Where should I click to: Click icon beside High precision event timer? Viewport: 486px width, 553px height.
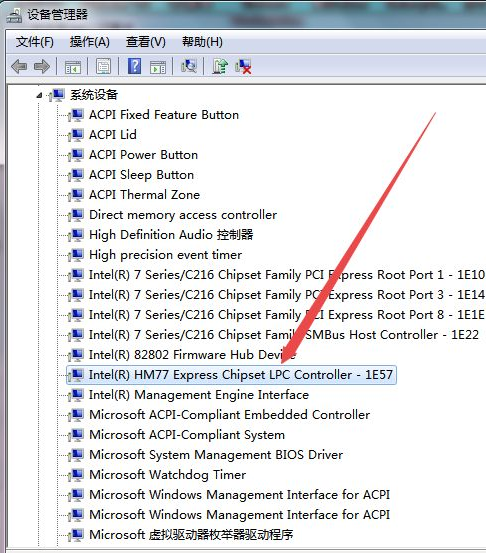[76, 255]
